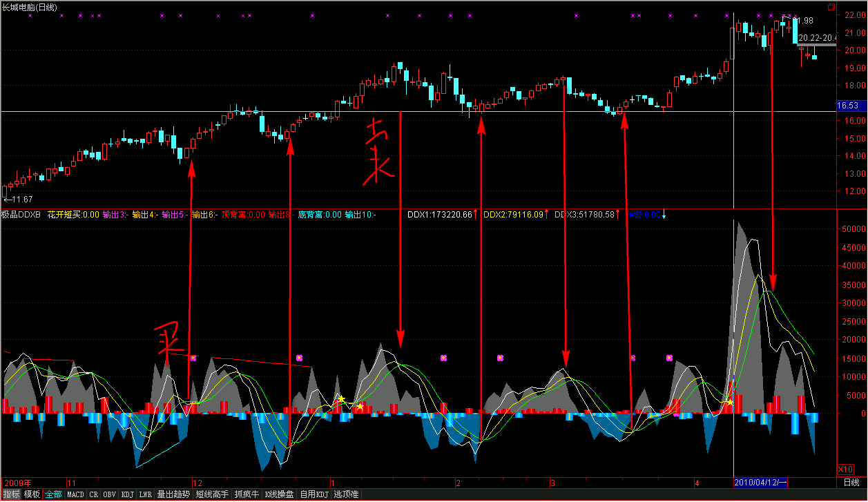Select the MACD indicator
Screen dimensions: 868x502
tap(75, 494)
